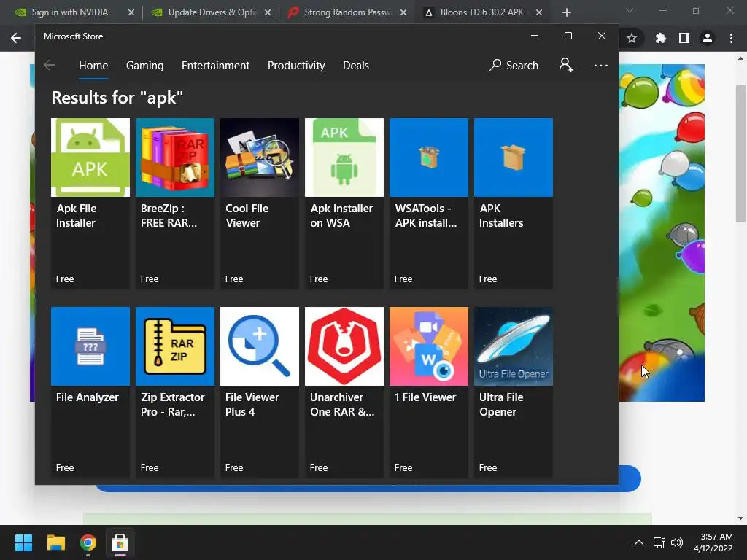The width and height of the screenshot is (747, 560).
Task: Click the Microsoft Store back arrow
Action: pyautogui.click(x=50, y=65)
